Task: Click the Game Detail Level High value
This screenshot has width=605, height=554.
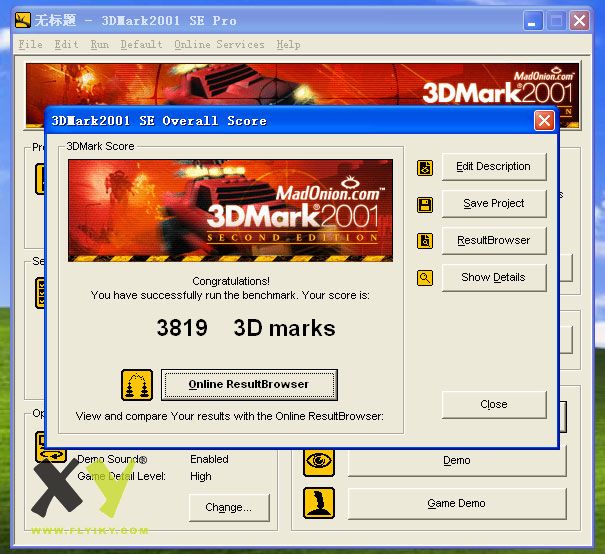Action: (201, 476)
